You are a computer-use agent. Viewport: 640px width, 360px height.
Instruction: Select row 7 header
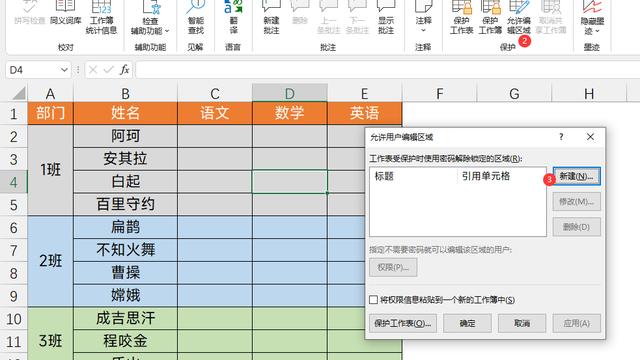click(x=13, y=250)
